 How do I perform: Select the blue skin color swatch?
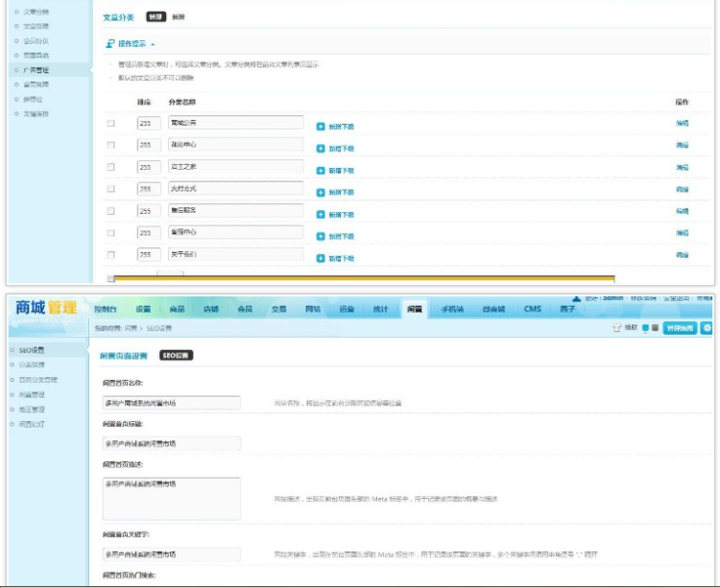646,328
